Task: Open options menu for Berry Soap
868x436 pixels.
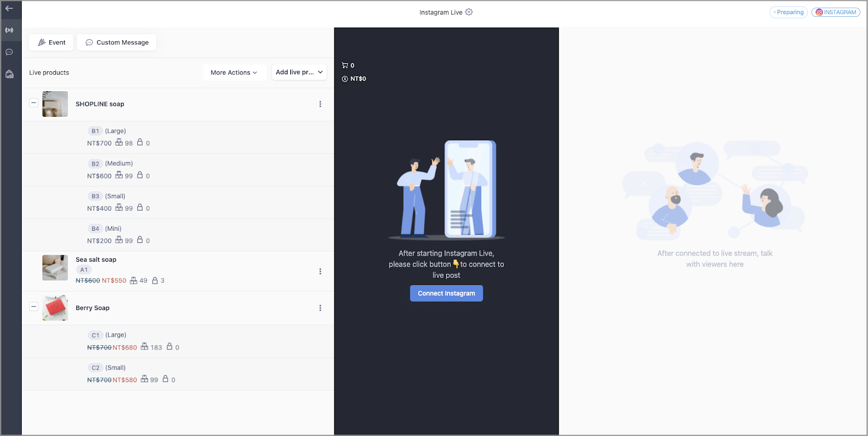Action: click(x=320, y=308)
